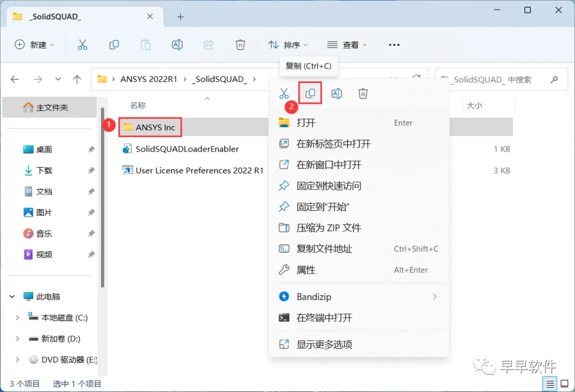Click the pin icon next to 下载
Image resolution: width=575 pixels, height=392 pixels.
pyautogui.click(x=91, y=170)
